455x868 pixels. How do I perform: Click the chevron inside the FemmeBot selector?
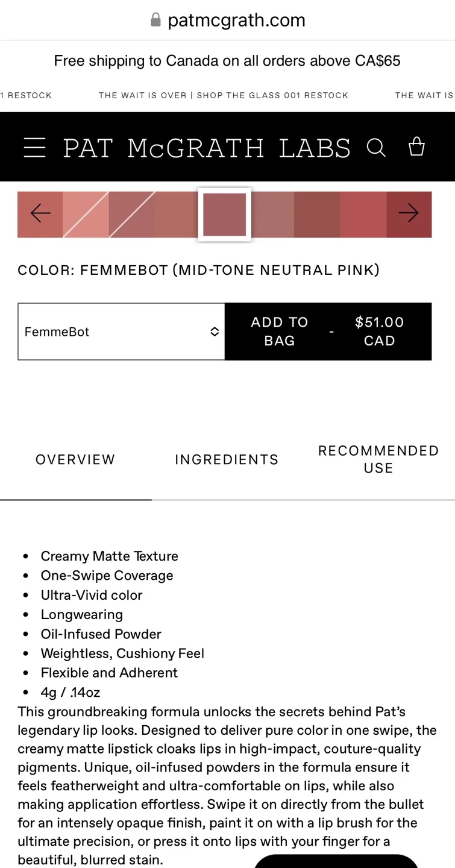click(214, 332)
